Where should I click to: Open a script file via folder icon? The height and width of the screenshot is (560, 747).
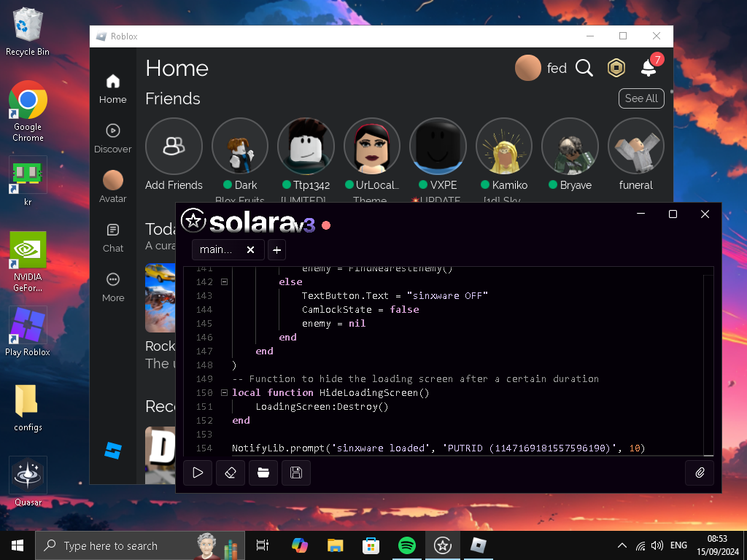[x=263, y=472]
